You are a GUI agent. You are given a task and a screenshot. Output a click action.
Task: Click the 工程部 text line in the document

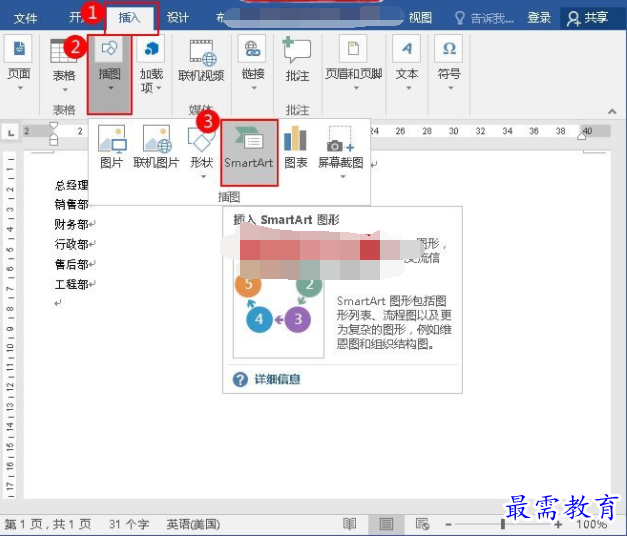[74, 284]
